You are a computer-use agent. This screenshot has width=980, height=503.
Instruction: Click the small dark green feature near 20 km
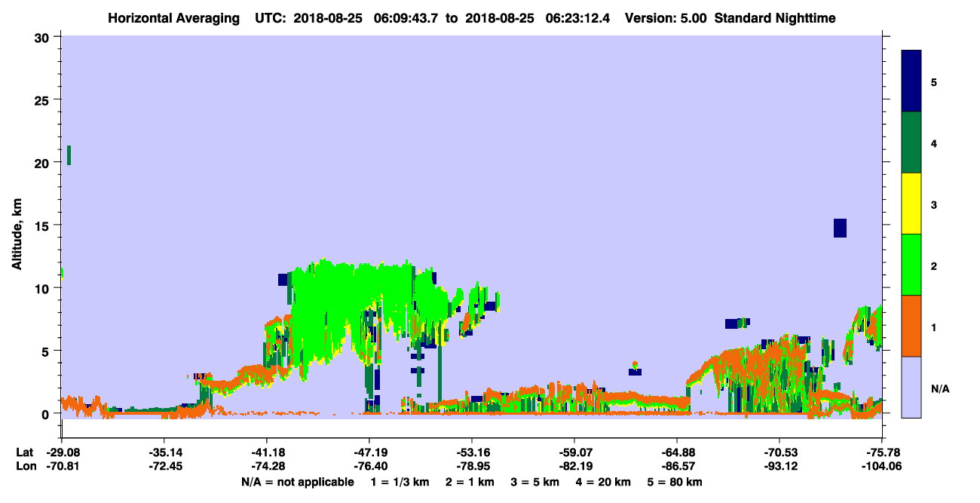(x=69, y=155)
